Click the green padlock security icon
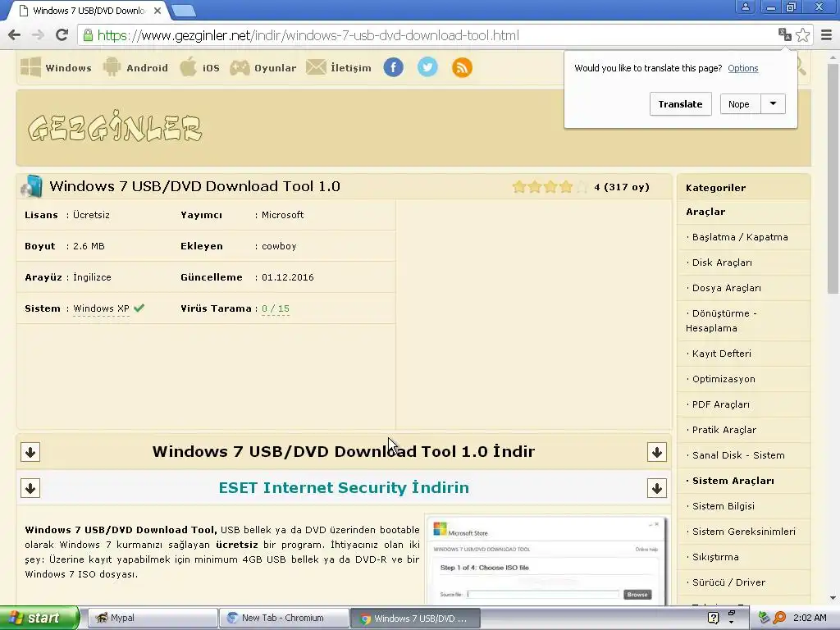The height and width of the screenshot is (630, 840). [88, 35]
